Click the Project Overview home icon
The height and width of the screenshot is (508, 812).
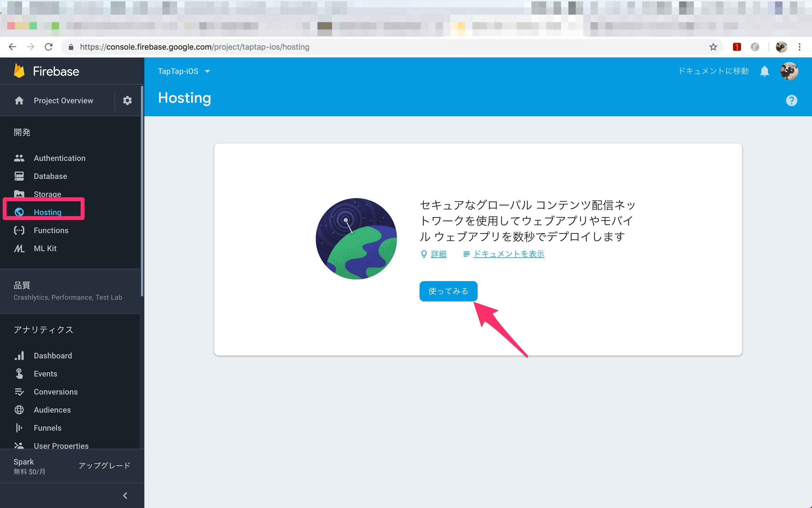tap(19, 100)
